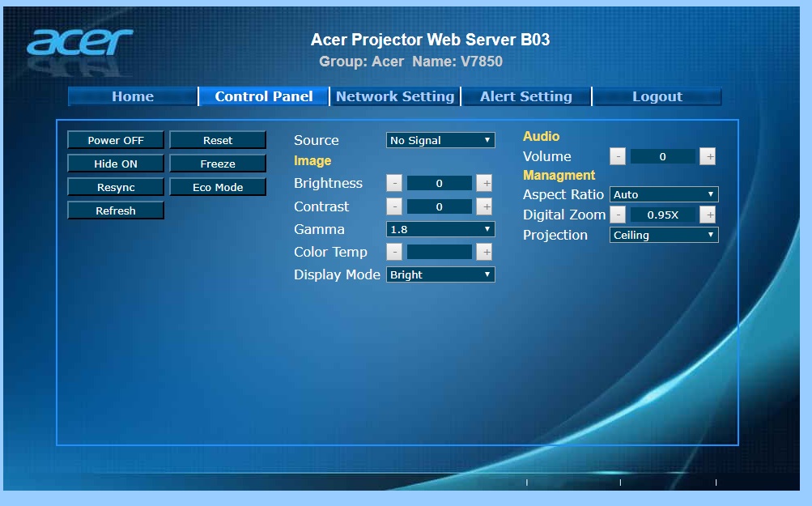
Task: Click the Projection label
Action: 555,235
